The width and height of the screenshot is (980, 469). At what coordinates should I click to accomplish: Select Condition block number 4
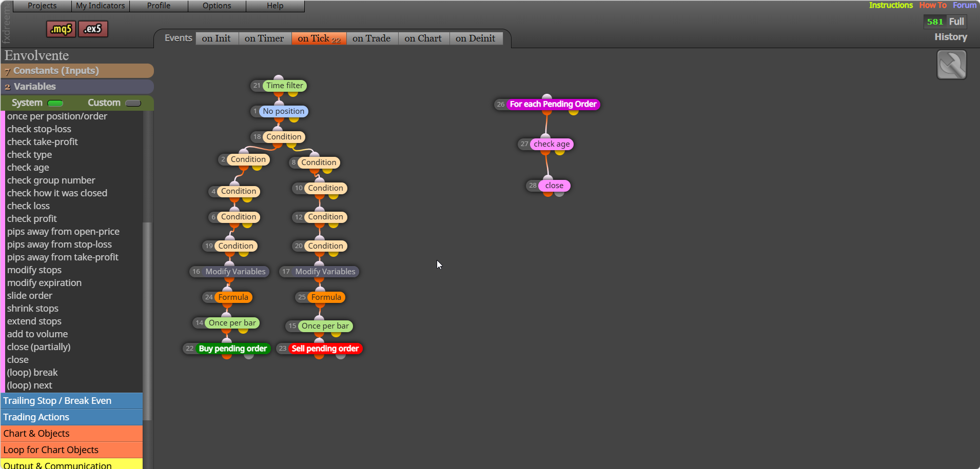pyautogui.click(x=239, y=191)
